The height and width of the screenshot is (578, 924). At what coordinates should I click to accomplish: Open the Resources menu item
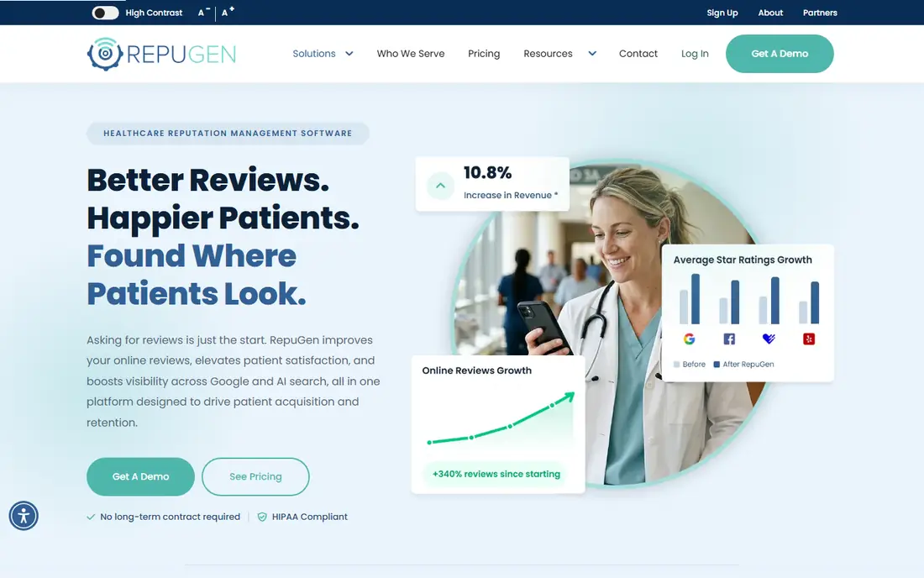point(548,54)
